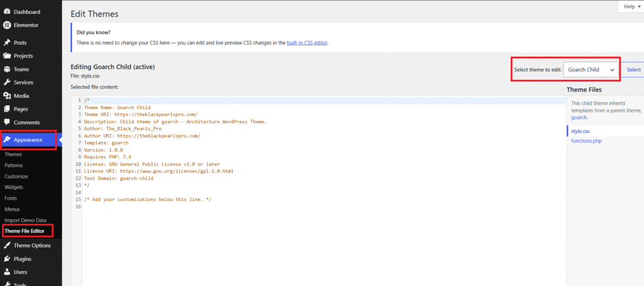Open the Widgets submenu item
The width and height of the screenshot is (644, 286).
(x=14, y=187)
